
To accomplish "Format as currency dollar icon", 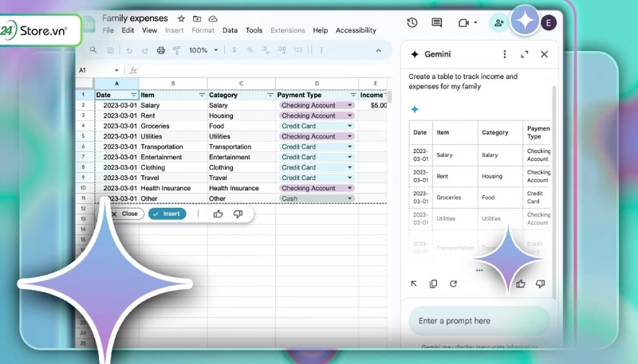I will (234, 50).
